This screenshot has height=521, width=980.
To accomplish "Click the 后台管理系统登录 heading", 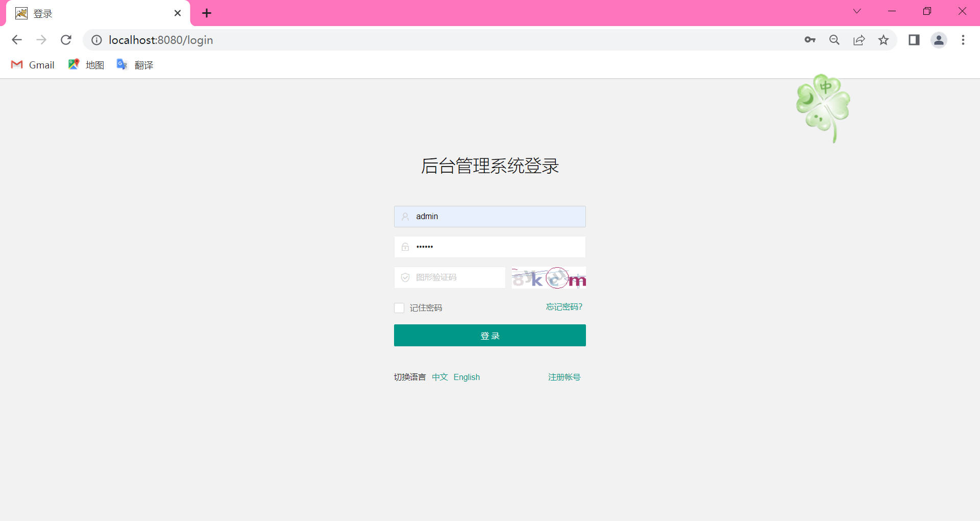I will point(490,166).
